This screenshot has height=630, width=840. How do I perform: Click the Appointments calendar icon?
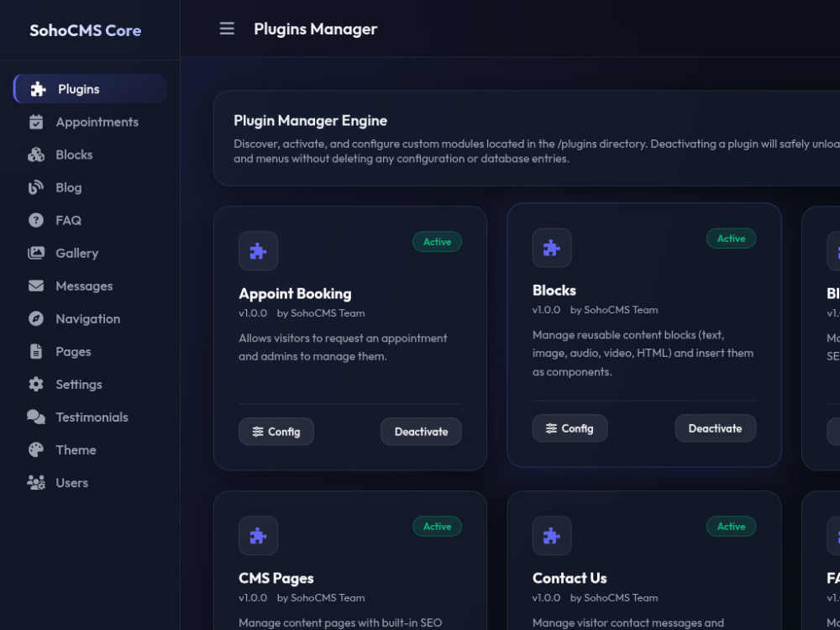coord(36,122)
